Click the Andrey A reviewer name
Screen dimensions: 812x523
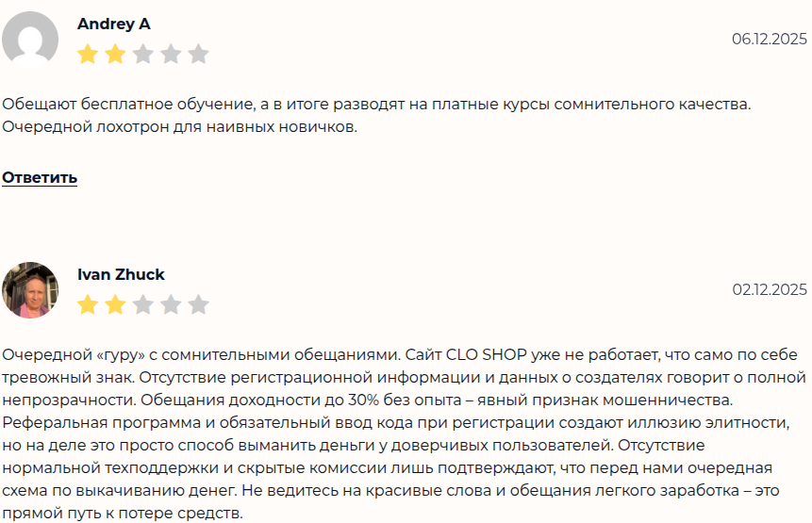[x=113, y=25]
